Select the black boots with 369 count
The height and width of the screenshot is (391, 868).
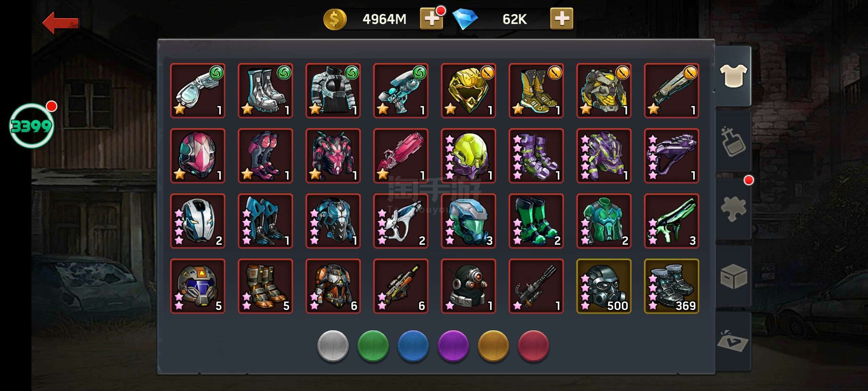pos(671,286)
